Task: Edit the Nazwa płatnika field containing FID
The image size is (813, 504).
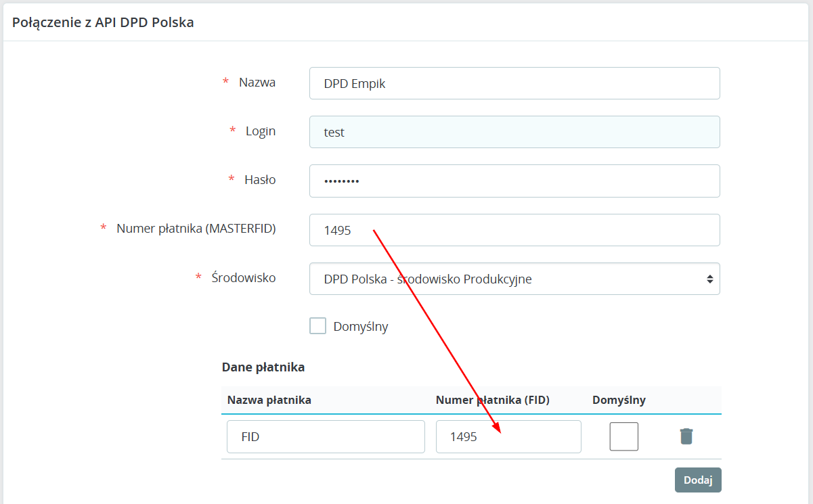Action: tap(326, 436)
